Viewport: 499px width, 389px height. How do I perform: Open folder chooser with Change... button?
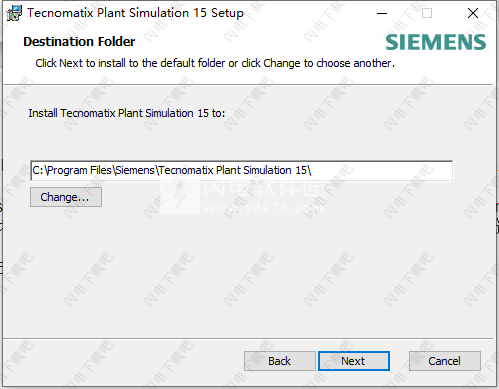66,197
